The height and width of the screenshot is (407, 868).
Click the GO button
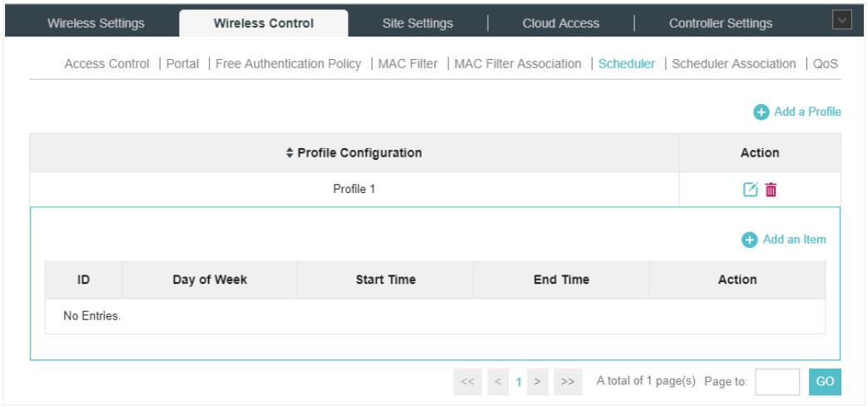[825, 382]
